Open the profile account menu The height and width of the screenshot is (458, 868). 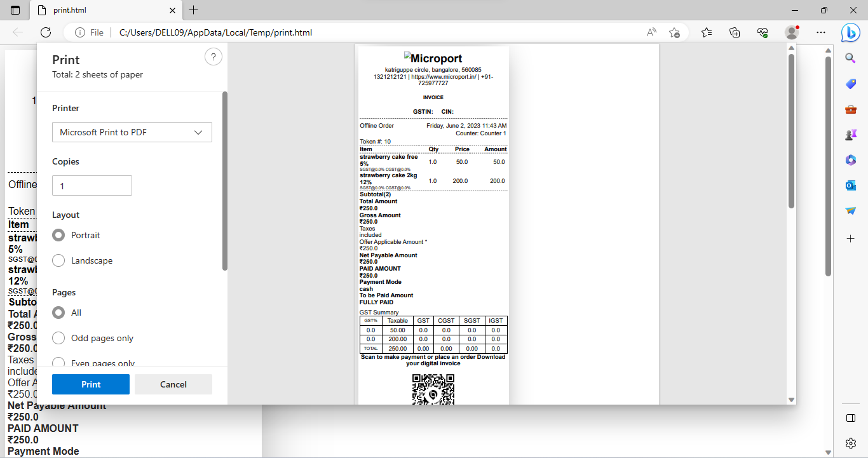[x=792, y=32]
